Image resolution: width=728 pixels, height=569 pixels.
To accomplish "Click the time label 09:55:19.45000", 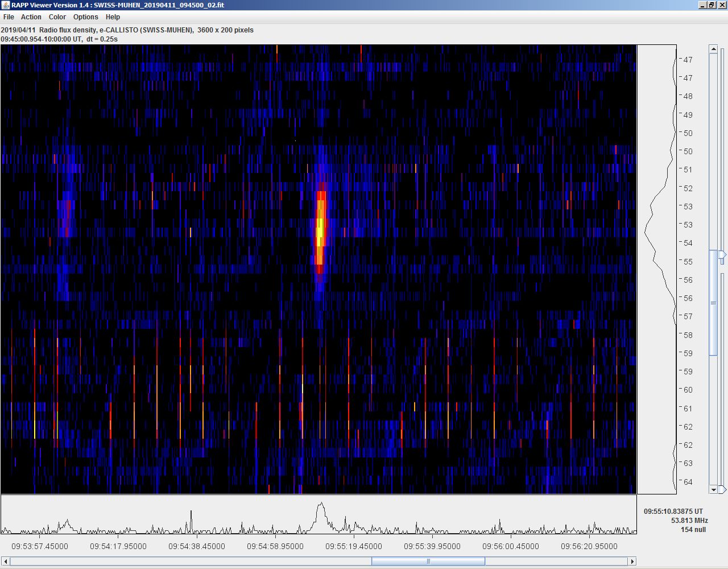I will [x=354, y=546].
